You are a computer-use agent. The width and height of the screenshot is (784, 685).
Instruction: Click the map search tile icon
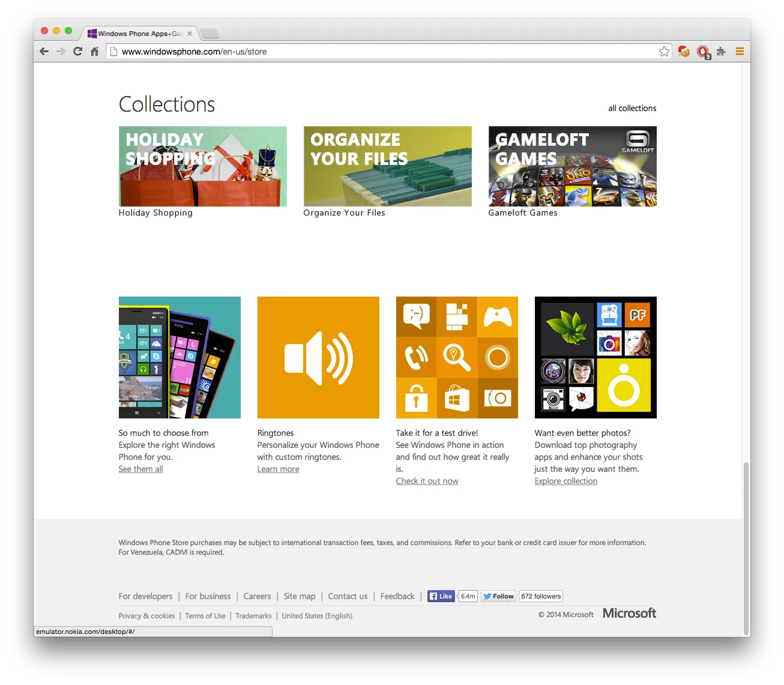tap(457, 357)
